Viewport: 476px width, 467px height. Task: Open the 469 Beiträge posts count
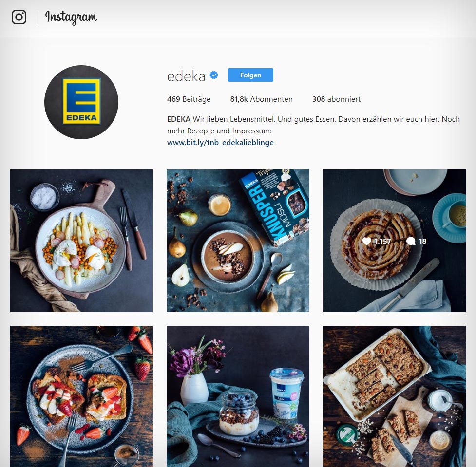[189, 99]
